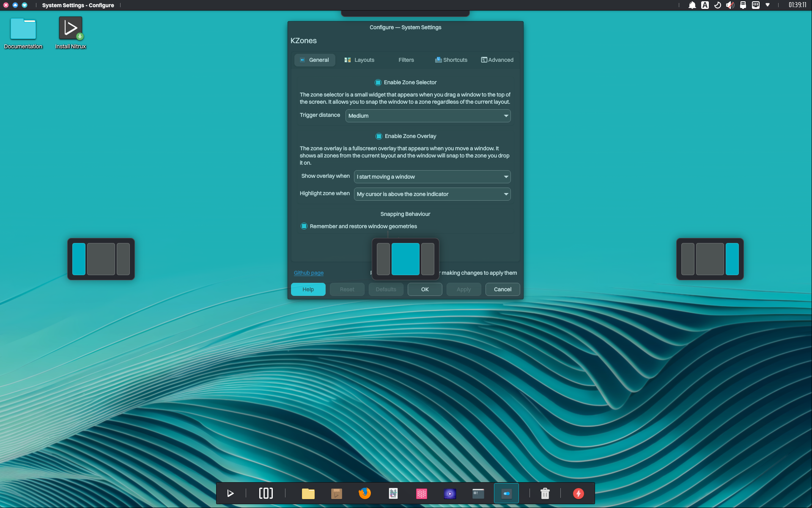
Task: Toggle Enable Zone Overlay off
Action: 379,136
